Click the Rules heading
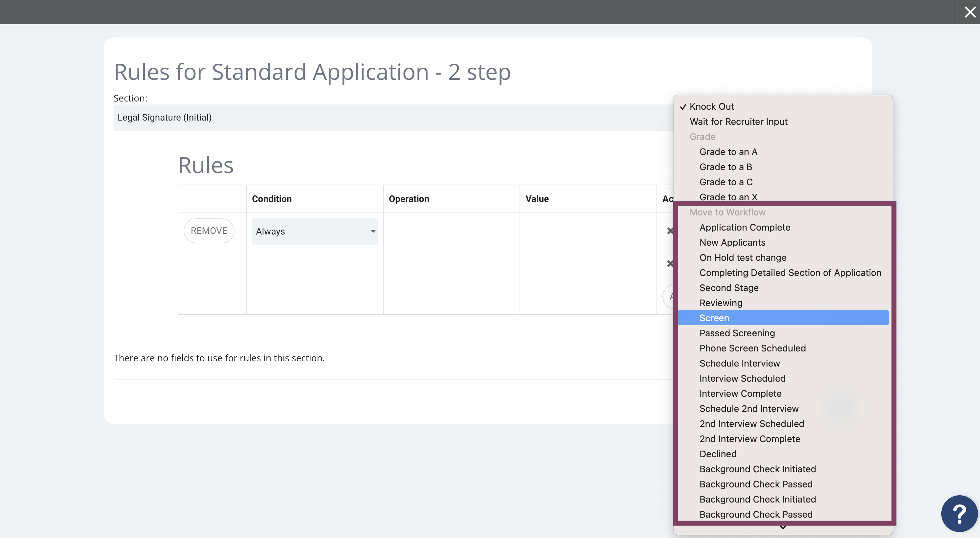 pyautogui.click(x=206, y=165)
